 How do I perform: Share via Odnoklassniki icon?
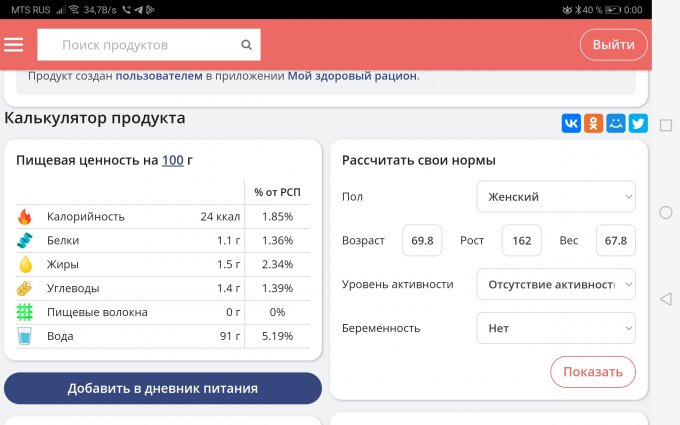[x=594, y=123]
